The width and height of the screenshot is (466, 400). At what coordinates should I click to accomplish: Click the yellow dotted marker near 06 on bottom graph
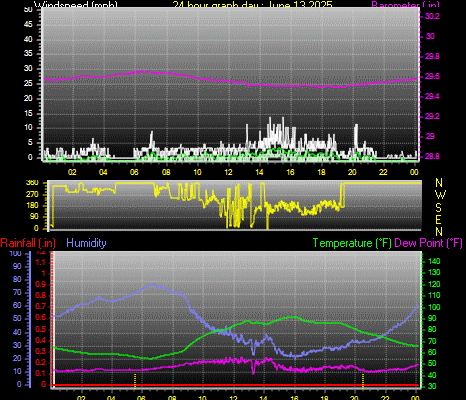pyautogui.click(x=135, y=381)
